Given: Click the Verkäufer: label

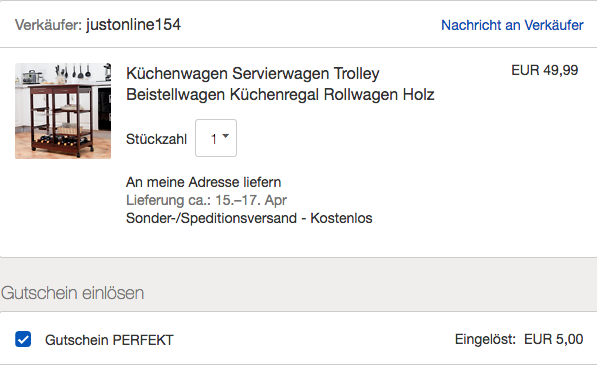Looking at the screenshot, I should pyautogui.click(x=48, y=25).
